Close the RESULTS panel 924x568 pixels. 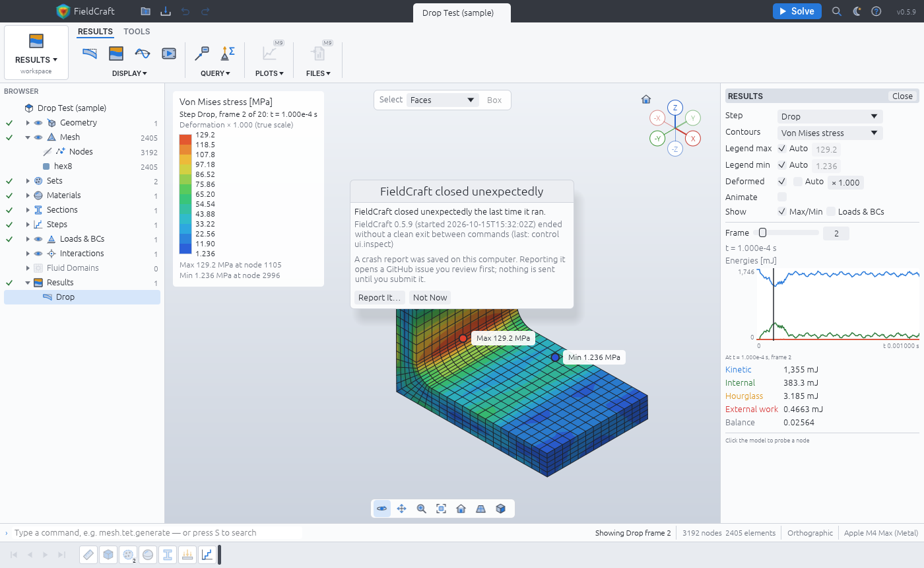click(x=902, y=96)
